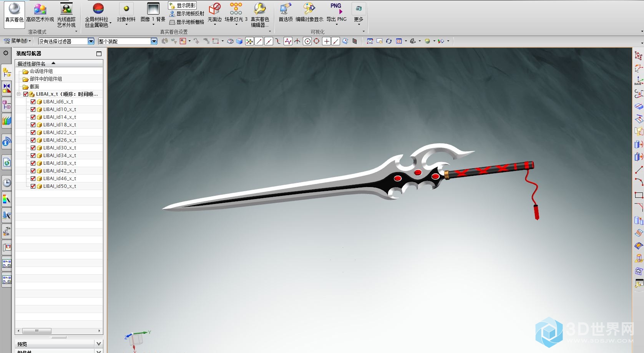This screenshot has width=644, height=353.
Task: Open the dropdown arrow under 场景灯光 3
Action: (236, 25)
